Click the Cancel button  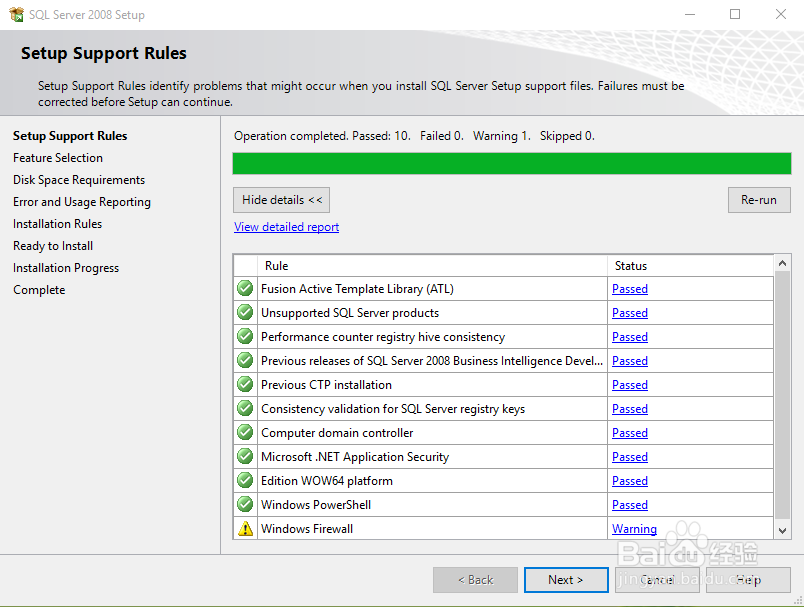click(x=657, y=580)
